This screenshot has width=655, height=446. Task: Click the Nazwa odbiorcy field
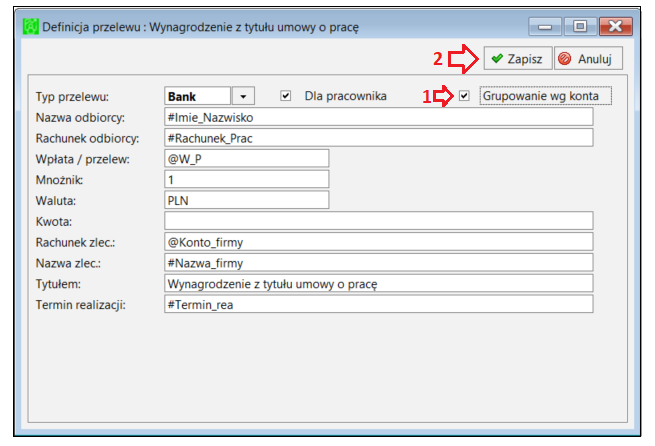point(378,117)
